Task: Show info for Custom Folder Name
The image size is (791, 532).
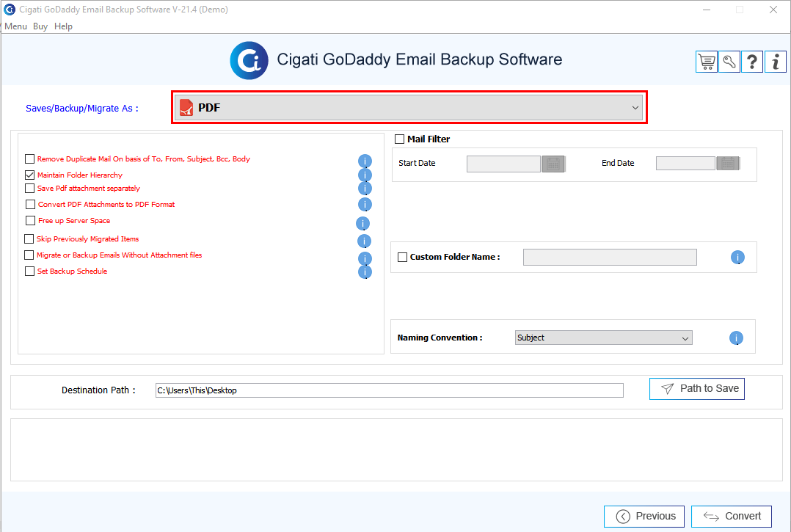Action: point(737,257)
